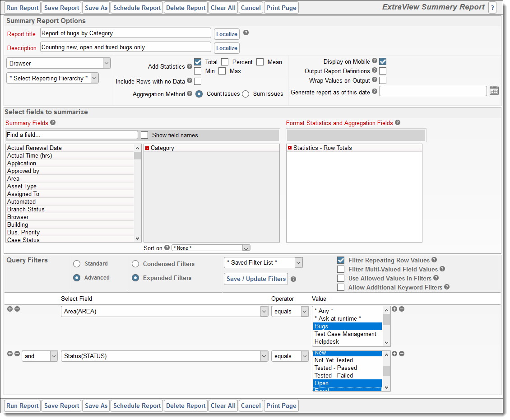
Task: Click the Status values list scrollbar up arrow
Action: pos(386,355)
